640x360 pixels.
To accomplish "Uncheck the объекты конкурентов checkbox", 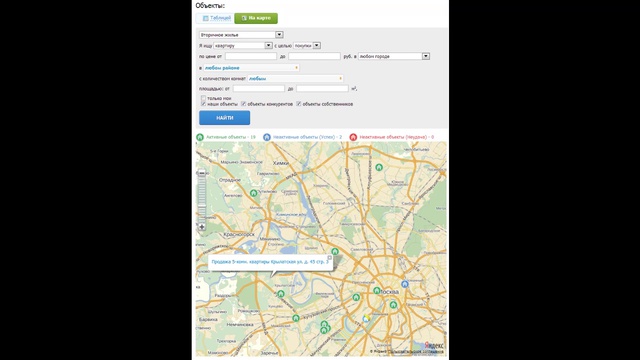I will [x=243, y=104].
